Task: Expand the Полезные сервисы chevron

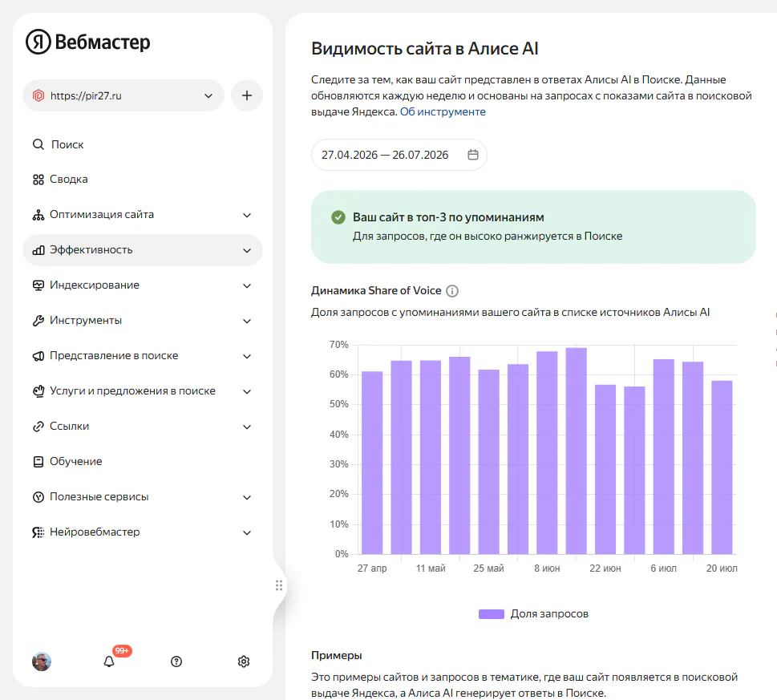Action: click(x=247, y=497)
